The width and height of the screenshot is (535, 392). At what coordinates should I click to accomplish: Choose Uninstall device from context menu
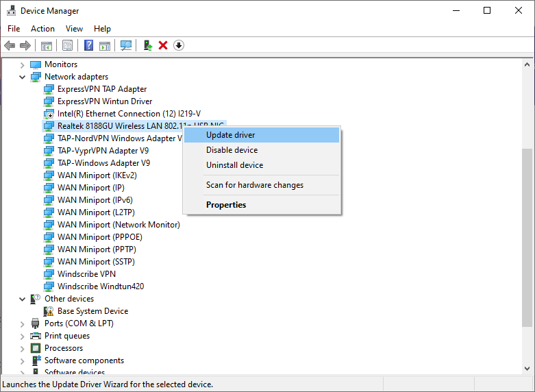pos(262,165)
